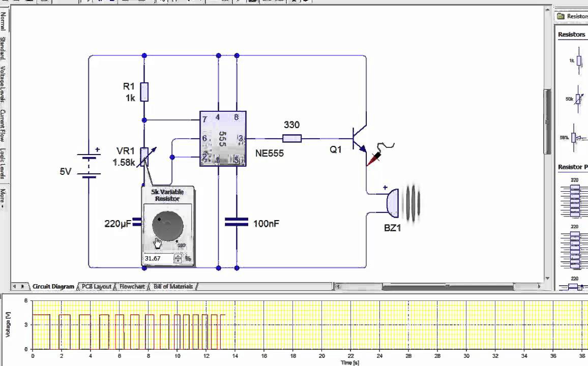
Task: Click the 100nF value label
Action: point(266,224)
